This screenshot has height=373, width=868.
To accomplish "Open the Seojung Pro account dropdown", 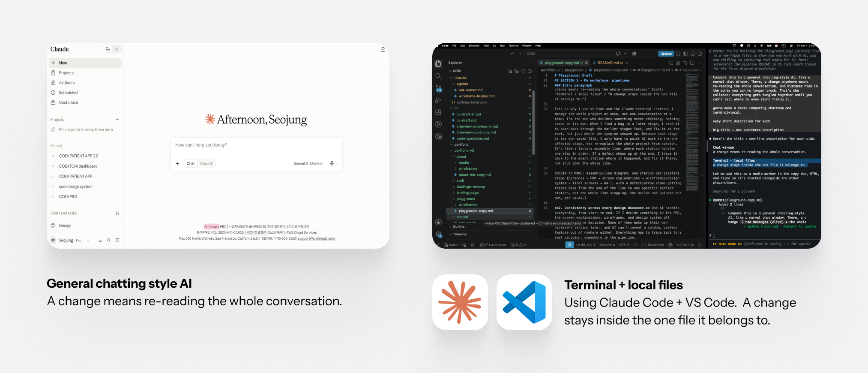I will (71, 240).
